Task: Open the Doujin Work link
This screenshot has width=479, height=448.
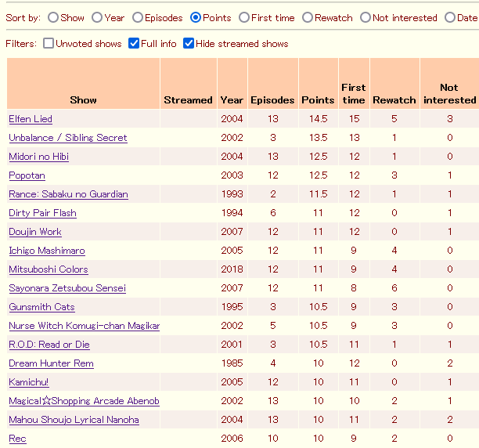Action: coord(35,232)
